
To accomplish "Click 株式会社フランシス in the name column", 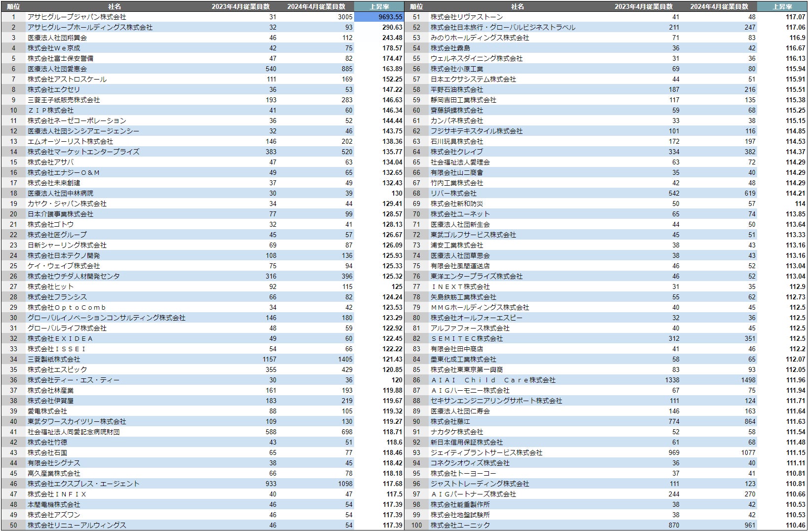I will (57, 297).
